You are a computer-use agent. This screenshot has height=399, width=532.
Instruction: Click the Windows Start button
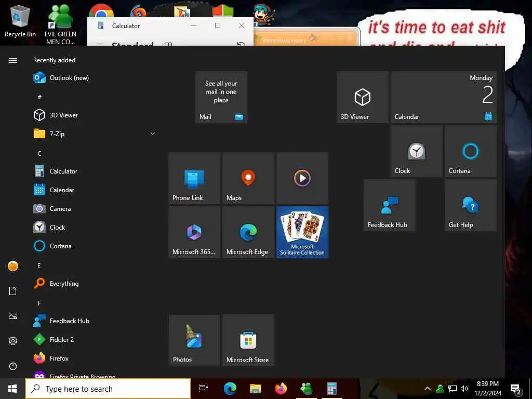12,389
